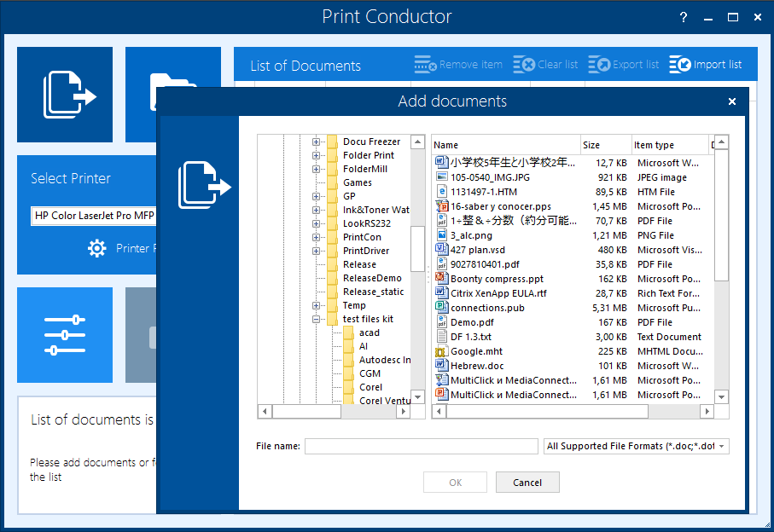The height and width of the screenshot is (532, 774).
Task: Open the settings sliders tile
Action: click(64, 335)
